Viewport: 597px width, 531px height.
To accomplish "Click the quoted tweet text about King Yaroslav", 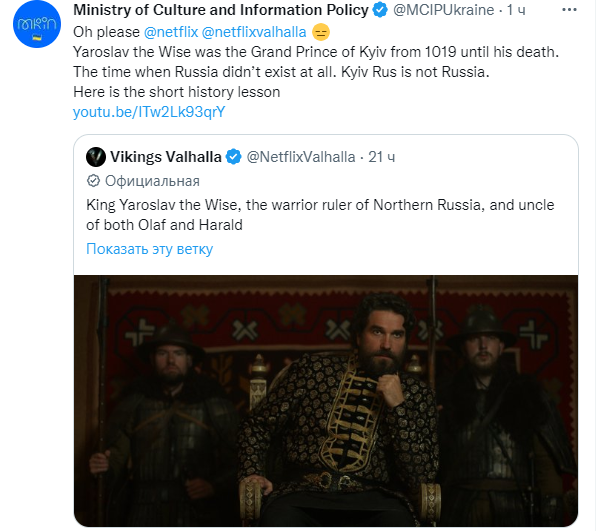I will [x=320, y=215].
